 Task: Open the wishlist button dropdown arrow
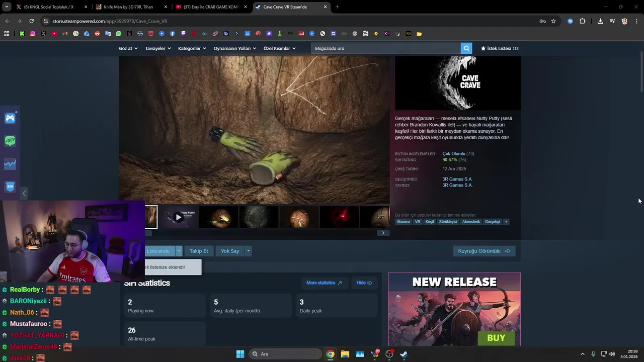pos(179,251)
